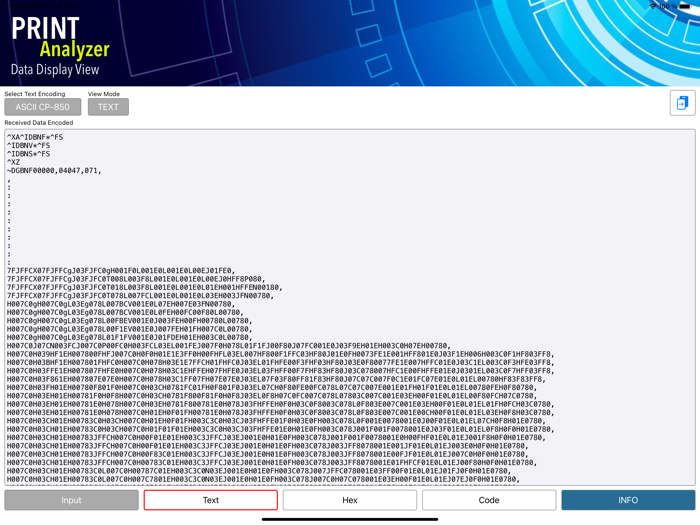Select the ^IDBNV*^FS line
Screen dimensions: 700x525
coord(29,146)
